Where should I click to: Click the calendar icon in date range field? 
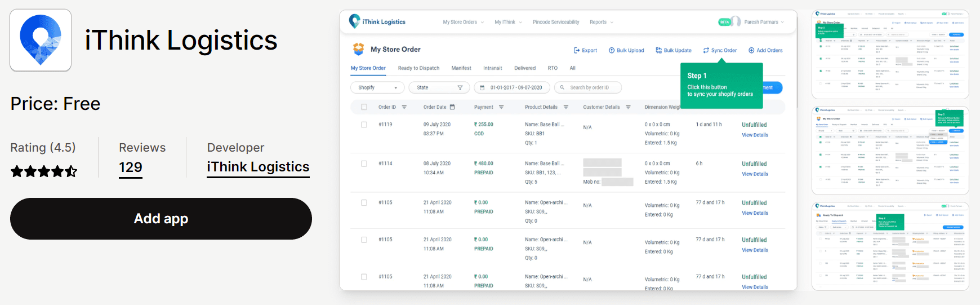482,87
